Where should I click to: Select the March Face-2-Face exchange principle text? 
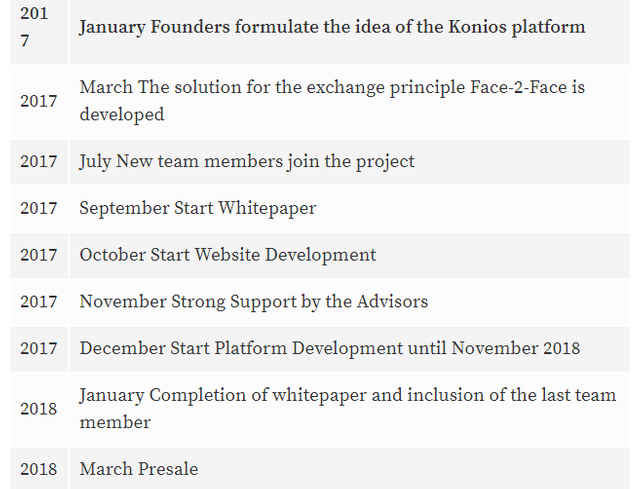[x=332, y=101]
